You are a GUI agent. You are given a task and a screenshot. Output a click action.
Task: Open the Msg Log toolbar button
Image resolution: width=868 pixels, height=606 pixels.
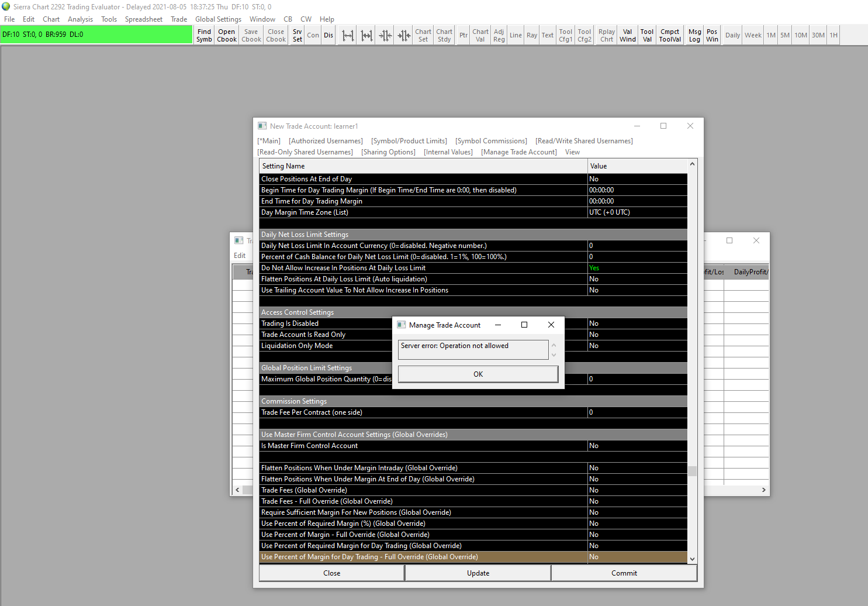click(694, 35)
